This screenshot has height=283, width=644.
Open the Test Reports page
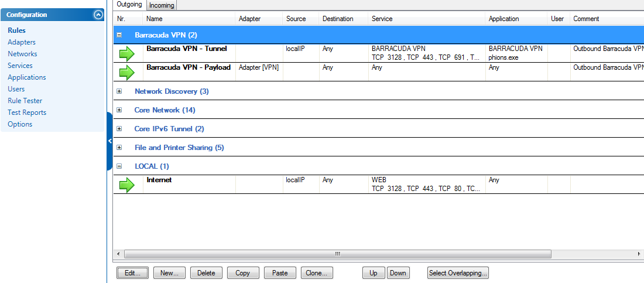(27, 112)
